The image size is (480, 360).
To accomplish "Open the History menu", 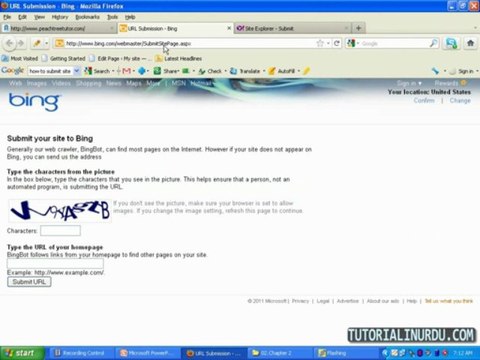I will [60, 17].
